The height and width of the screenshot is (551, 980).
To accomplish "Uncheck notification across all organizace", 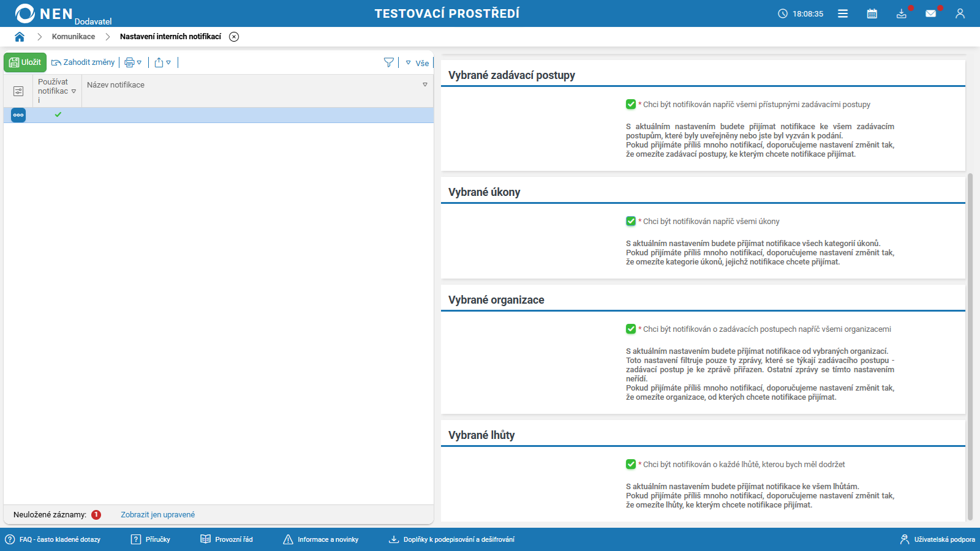I will (631, 329).
